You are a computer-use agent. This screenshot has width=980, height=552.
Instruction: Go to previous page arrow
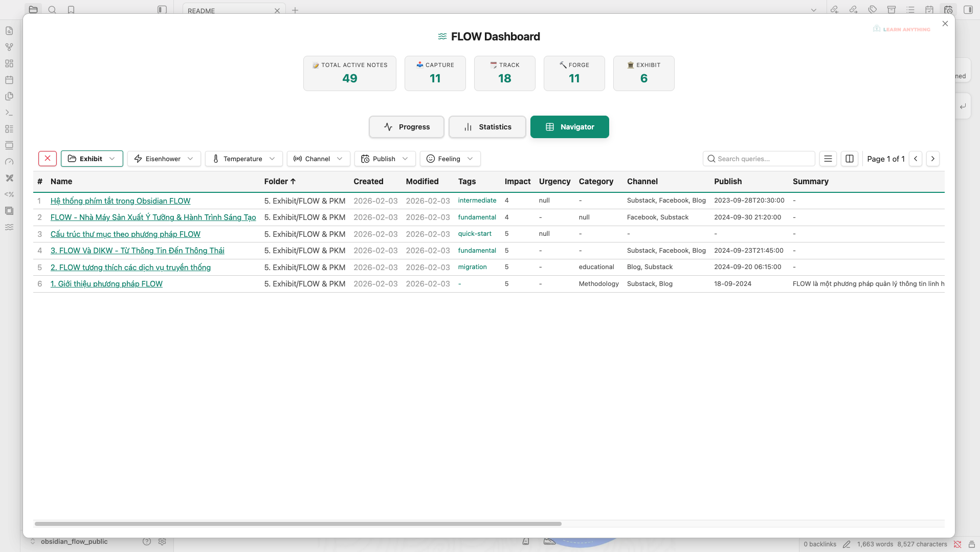click(x=916, y=159)
